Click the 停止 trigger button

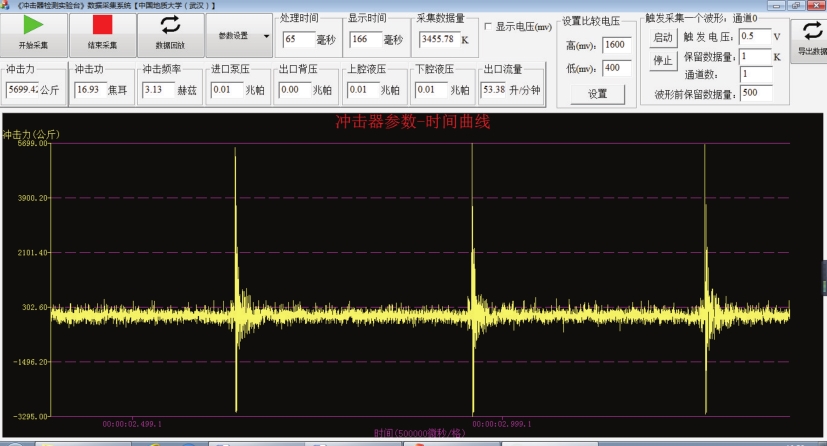(663, 61)
